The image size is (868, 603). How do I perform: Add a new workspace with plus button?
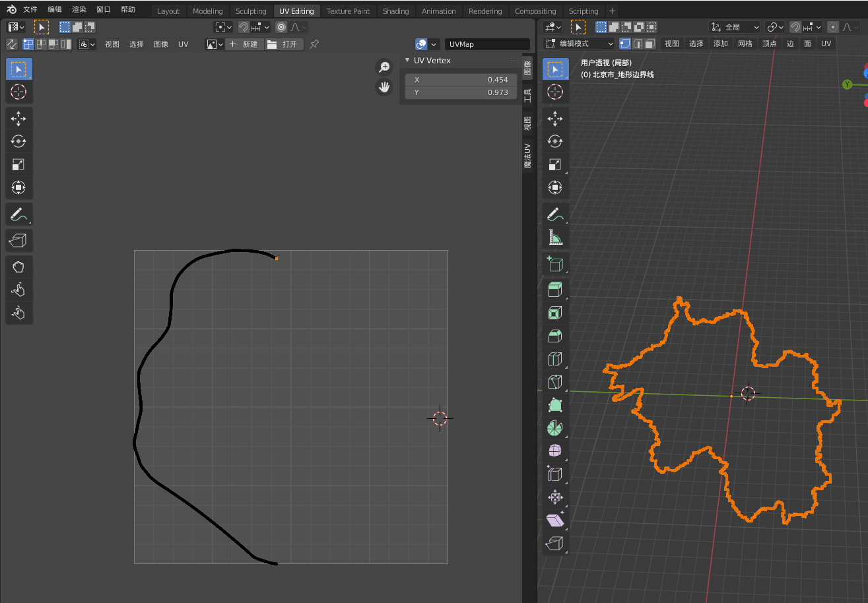[x=612, y=11]
